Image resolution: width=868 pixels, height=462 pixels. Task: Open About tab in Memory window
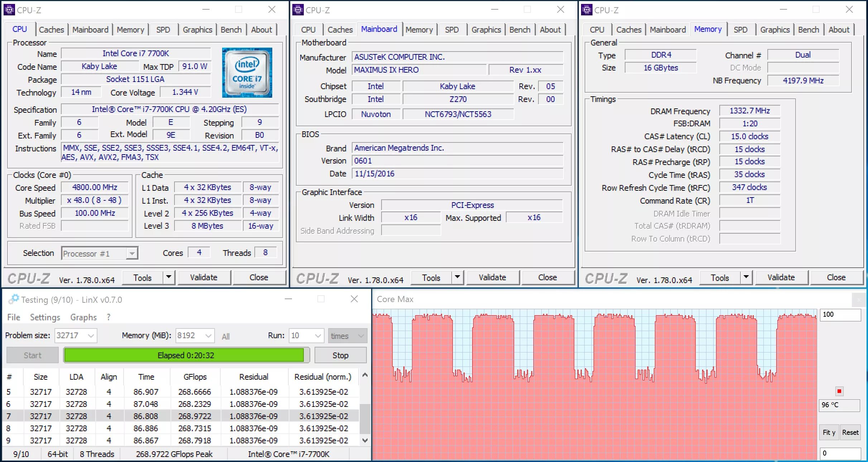coord(839,30)
